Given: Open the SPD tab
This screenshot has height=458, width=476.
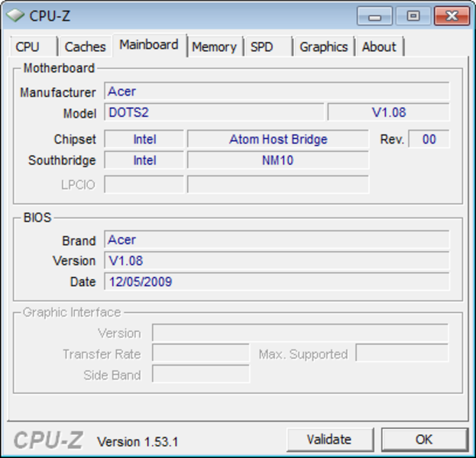Looking at the screenshot, I should tap(268, 47).
